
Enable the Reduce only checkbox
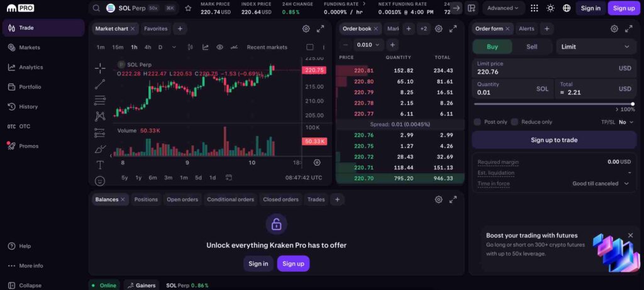pos(514,122)
